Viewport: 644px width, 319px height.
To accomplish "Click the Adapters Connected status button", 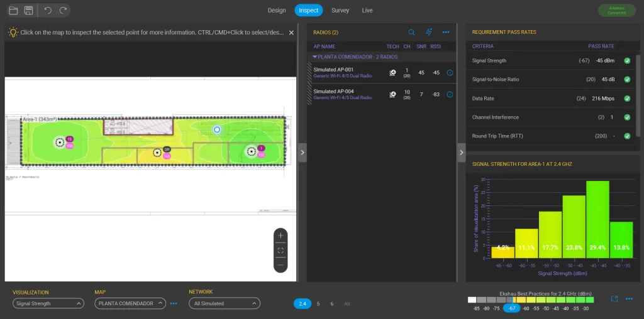I will coord(617,11).
